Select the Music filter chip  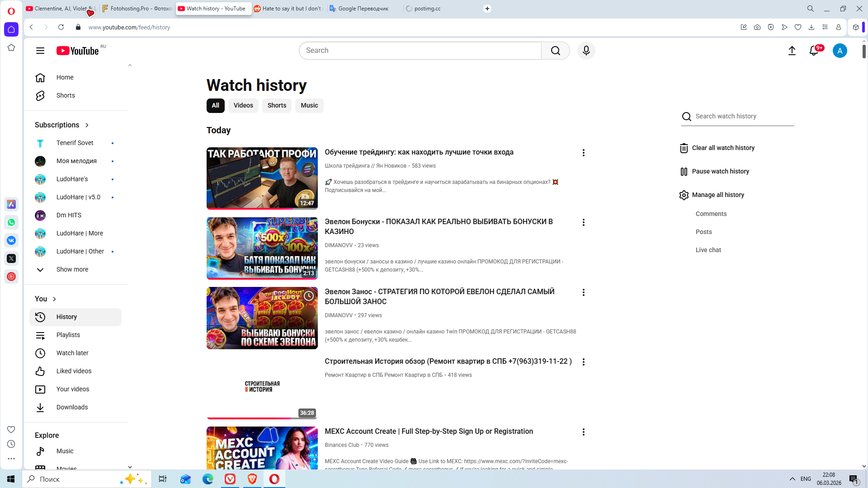tap(309, 105)
